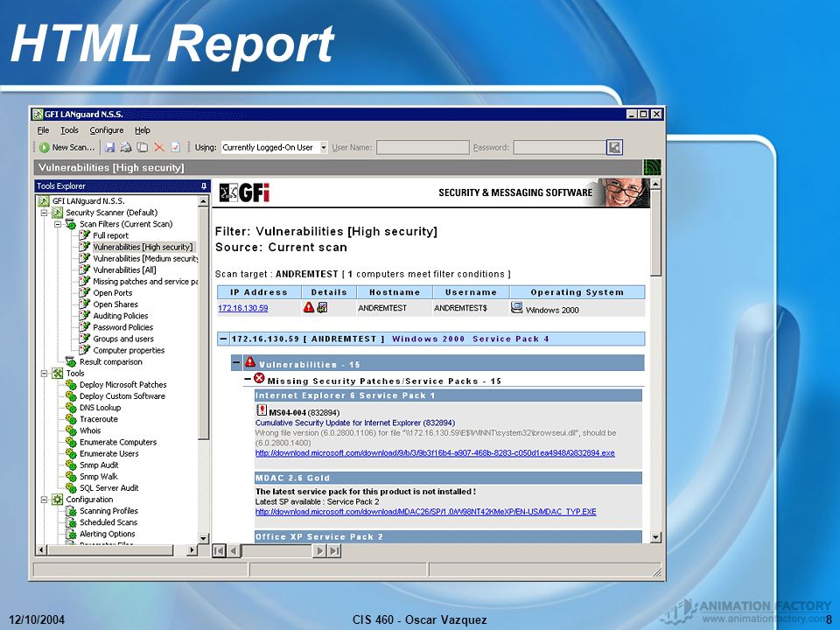The image size is (840, 630).
Task: Click the Operating System column header
Action: click(577, 292)
